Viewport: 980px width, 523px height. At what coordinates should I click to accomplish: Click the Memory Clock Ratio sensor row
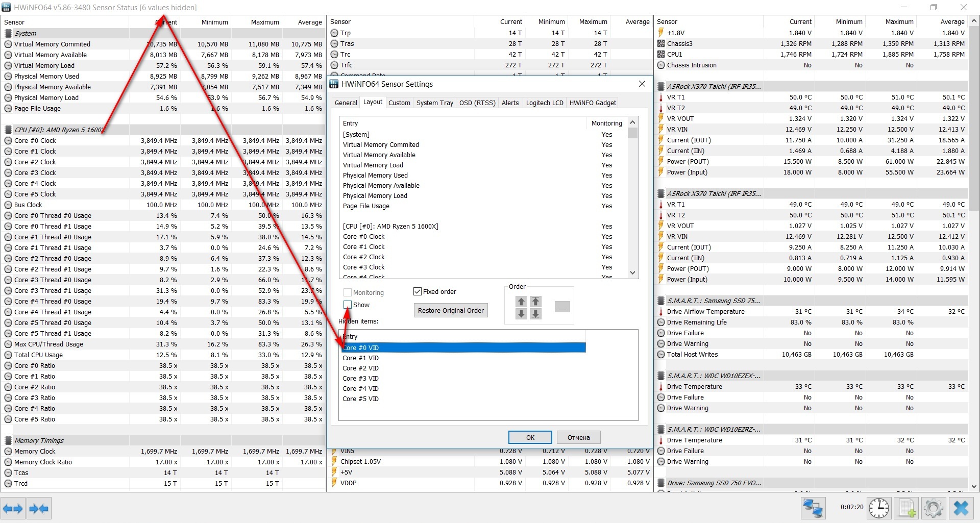coord(163,462)
